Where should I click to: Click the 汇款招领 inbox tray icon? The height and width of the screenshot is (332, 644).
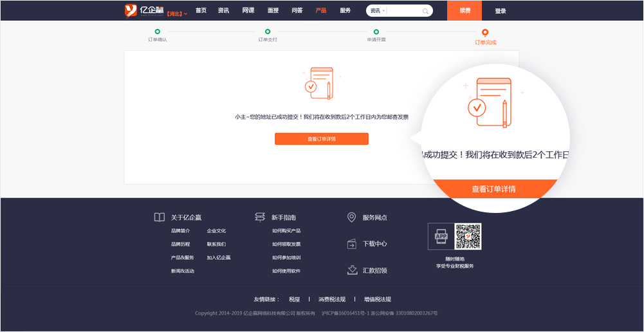(x=351, y=270)
